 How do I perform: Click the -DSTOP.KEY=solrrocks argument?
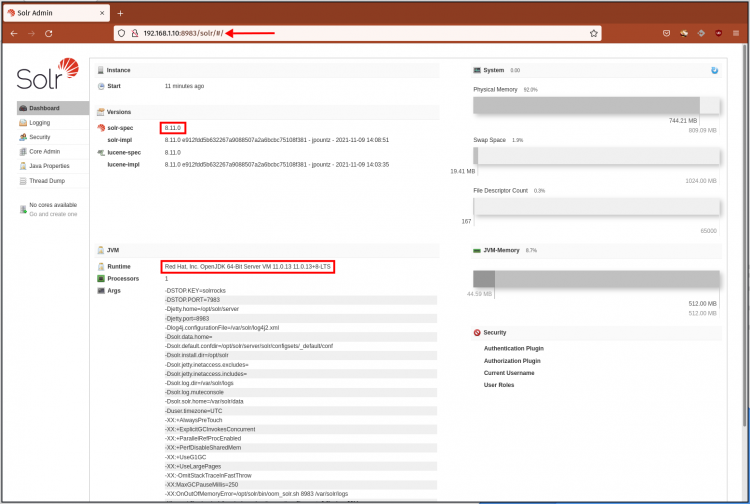point(195,291)
